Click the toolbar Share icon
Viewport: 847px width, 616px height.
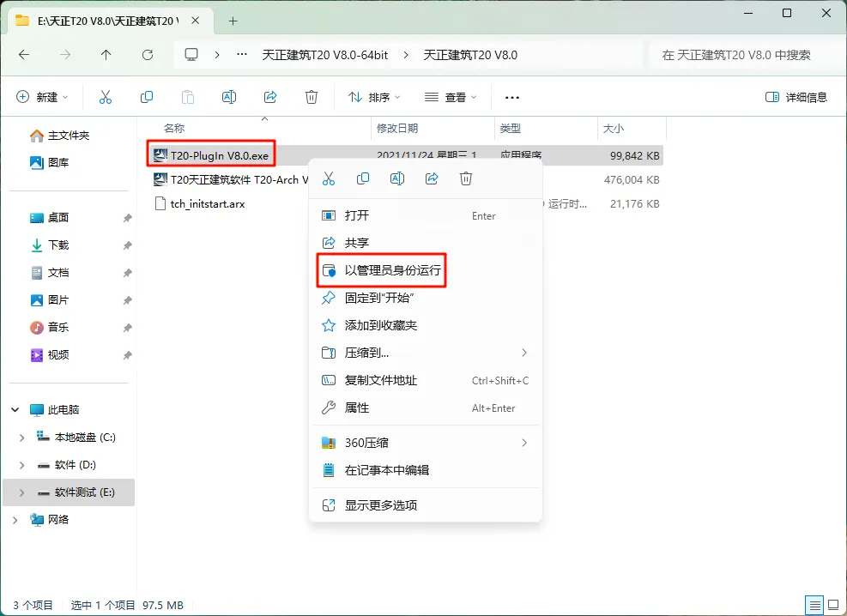pos(270,97)
